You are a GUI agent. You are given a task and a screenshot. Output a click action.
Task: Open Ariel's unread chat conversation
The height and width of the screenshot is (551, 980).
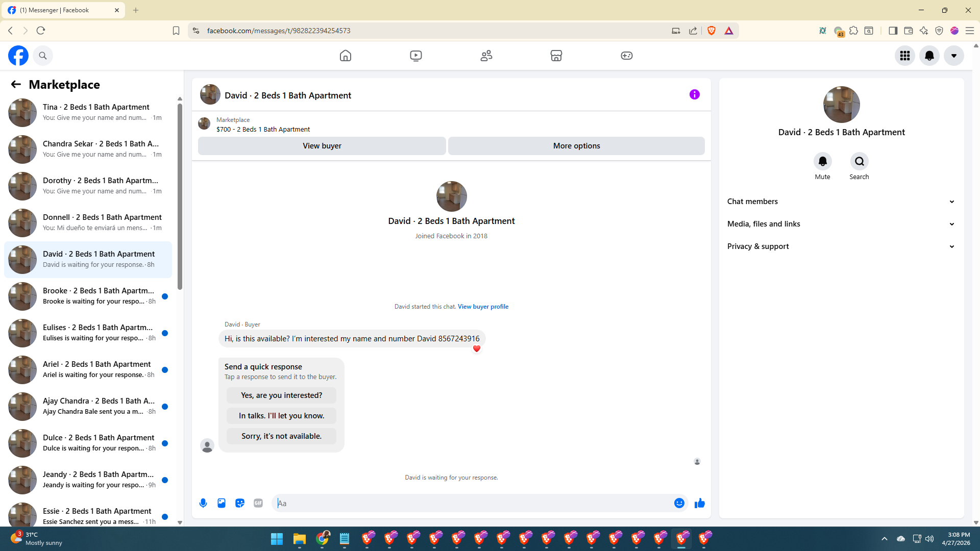[x=88, y=370]
